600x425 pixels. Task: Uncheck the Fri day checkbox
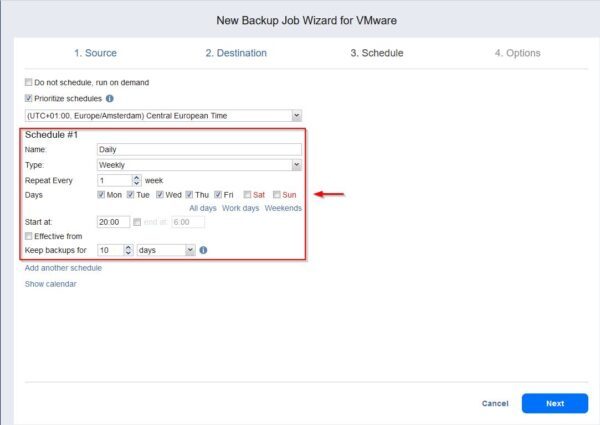[218, 195]
